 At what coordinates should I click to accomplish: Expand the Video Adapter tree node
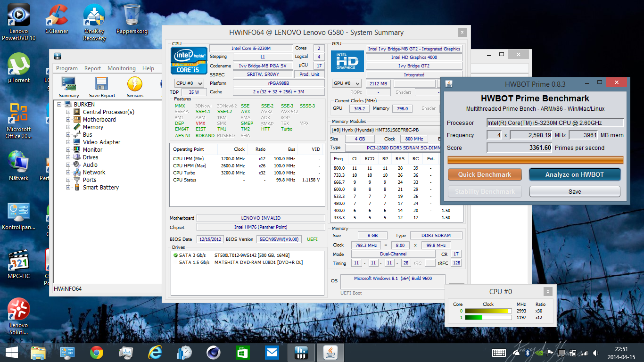point(68,142)
